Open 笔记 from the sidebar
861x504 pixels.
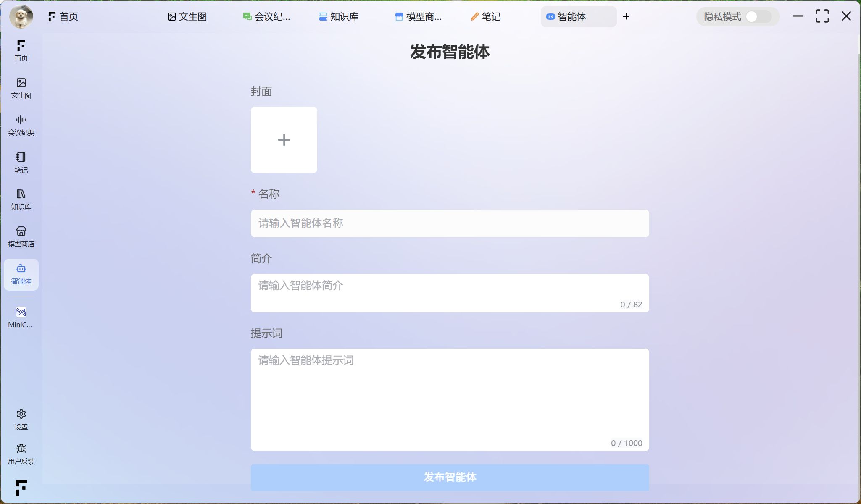pyautogui.click(x=21, y=162)
